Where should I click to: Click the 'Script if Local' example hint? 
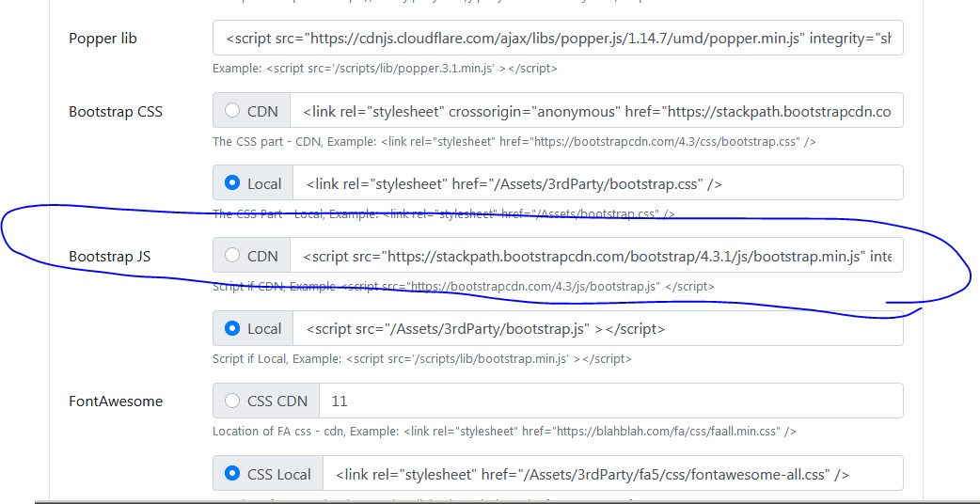tap(421, 358)
